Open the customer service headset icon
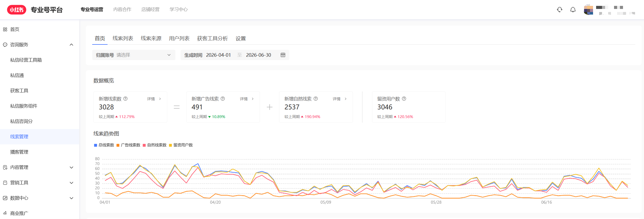This screenshot has width=644, height=219. tap(559, 10)
